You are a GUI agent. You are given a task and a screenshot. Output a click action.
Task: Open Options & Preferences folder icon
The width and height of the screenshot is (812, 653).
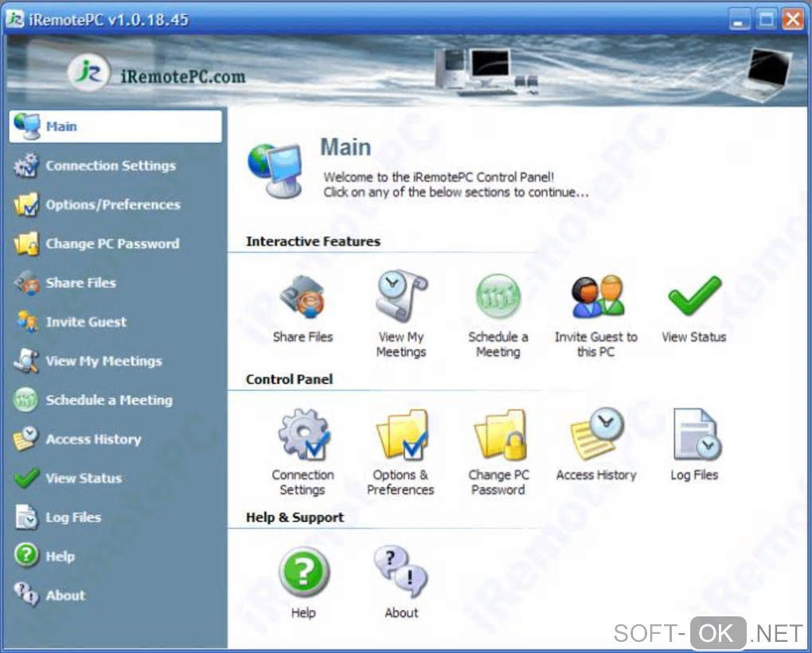pos(402,435)
